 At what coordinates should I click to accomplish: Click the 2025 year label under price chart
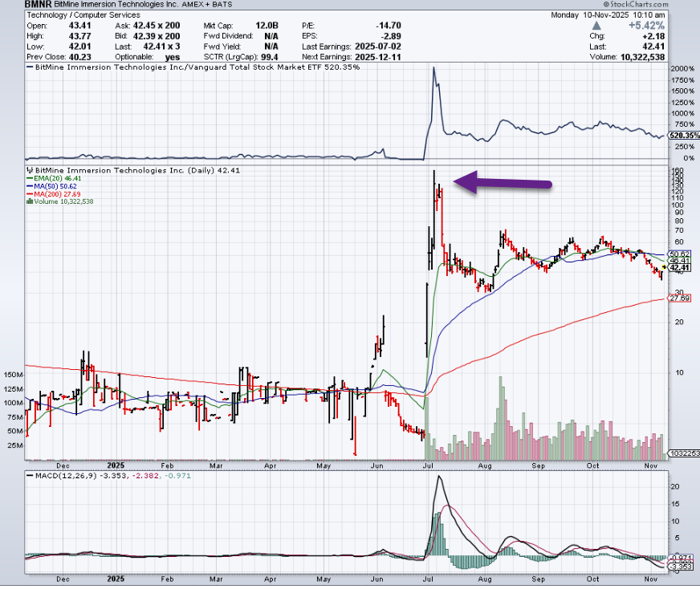click(117, 465)
